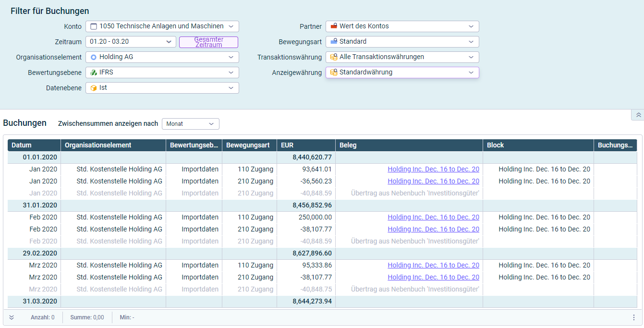Open Beleg link for Feb 2020 250,000.00
Screen dimensions: 644x328
pyautogui.click(x=433, y=217)
